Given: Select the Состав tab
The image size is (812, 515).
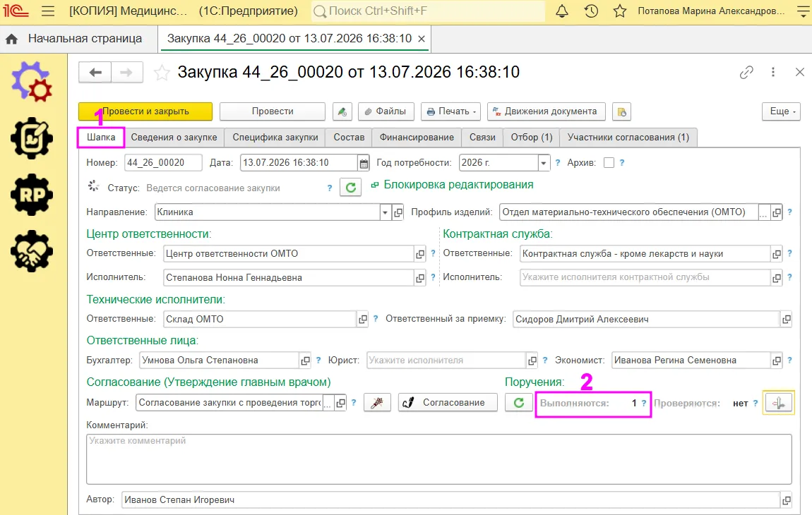Looking at the screenshot, I should 349,137.
